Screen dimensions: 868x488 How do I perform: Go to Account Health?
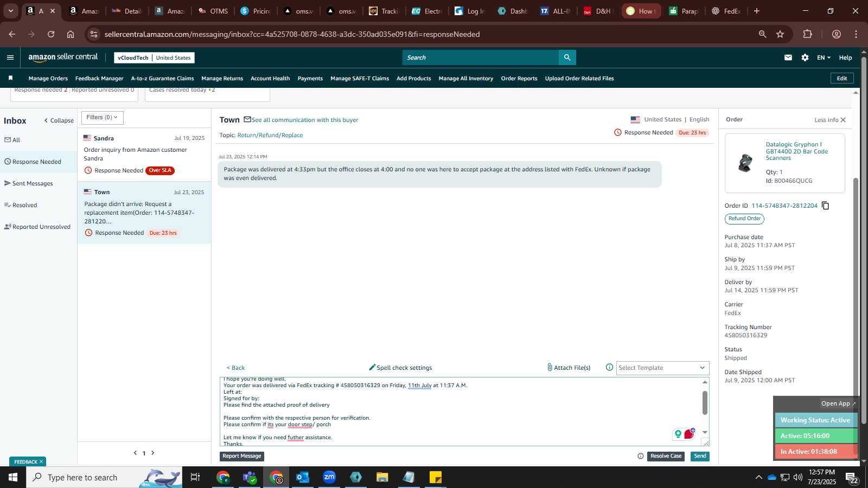point(270,78)
